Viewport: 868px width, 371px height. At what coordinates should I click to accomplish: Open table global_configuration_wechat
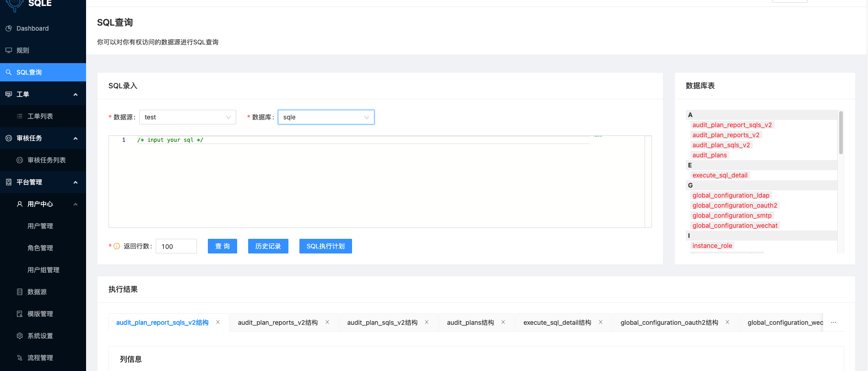tap(735, 226)
